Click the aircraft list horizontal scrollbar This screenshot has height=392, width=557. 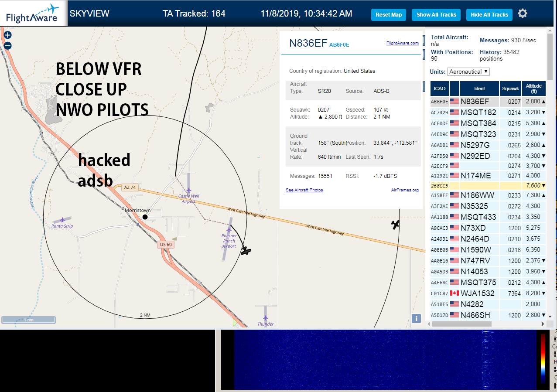(x=461, y=324)
